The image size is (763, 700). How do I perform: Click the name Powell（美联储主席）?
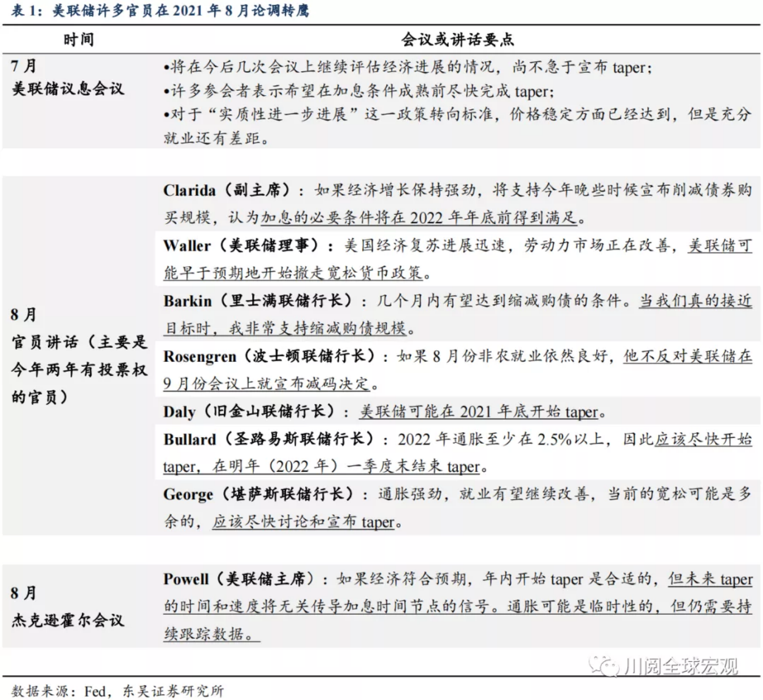pyautogui.click(x=239, y=579)
